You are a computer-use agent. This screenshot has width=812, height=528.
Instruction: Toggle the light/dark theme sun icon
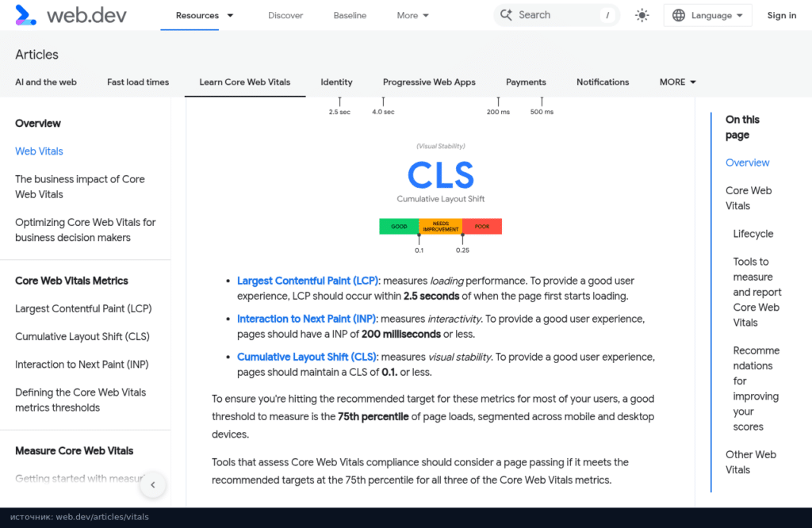[x=642, y=16]
